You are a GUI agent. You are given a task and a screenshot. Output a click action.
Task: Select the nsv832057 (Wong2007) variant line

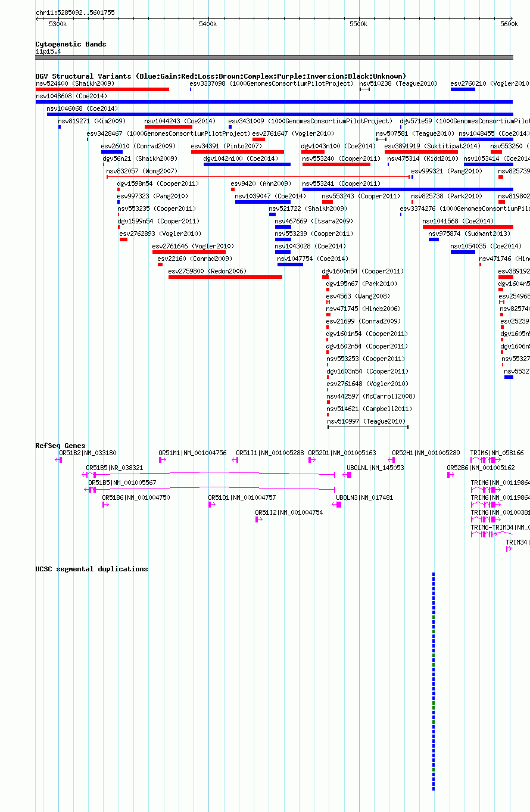coord(258,177)
